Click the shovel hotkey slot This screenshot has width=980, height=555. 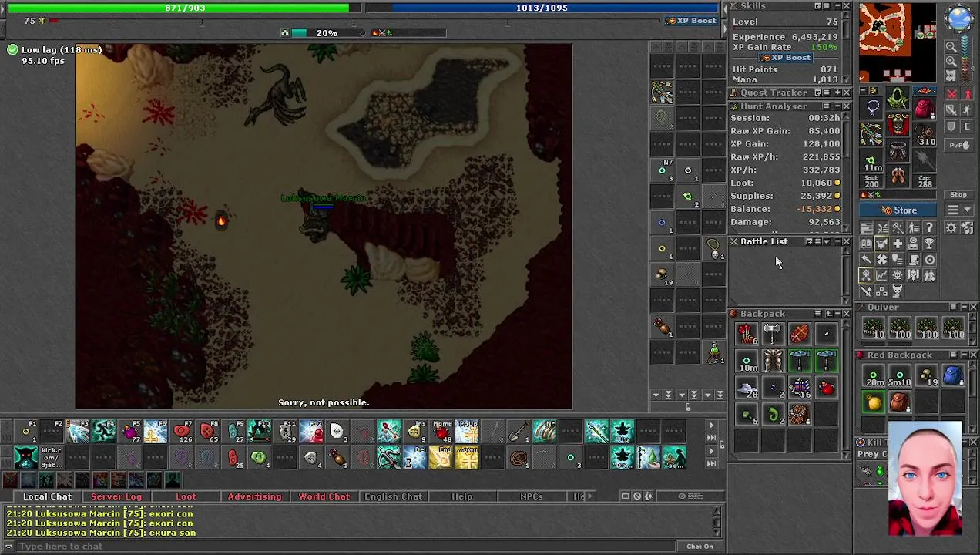pos(518,431)
